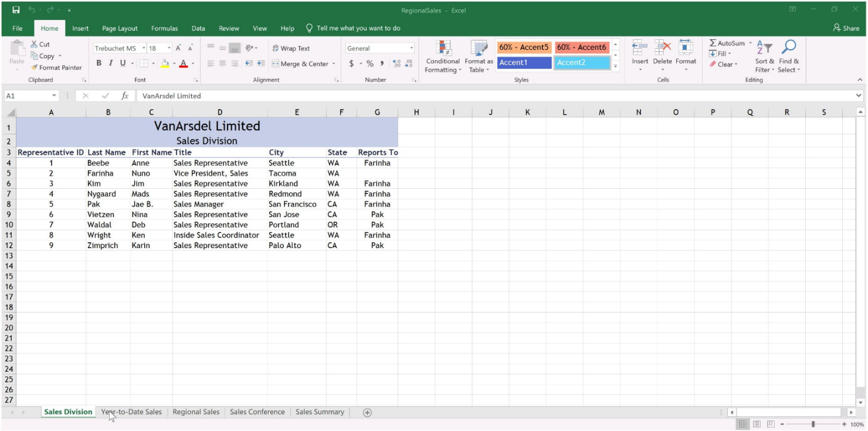Open the font size dropdown showing 18
The width and height of the screenshot is (868, 431).
(x=169, y=48)
